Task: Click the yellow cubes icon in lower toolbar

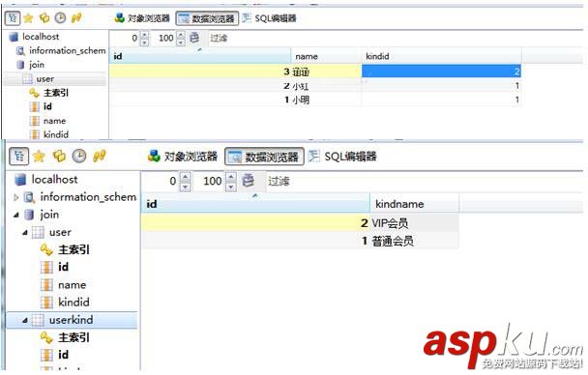Action: click(x=59, y=156)
